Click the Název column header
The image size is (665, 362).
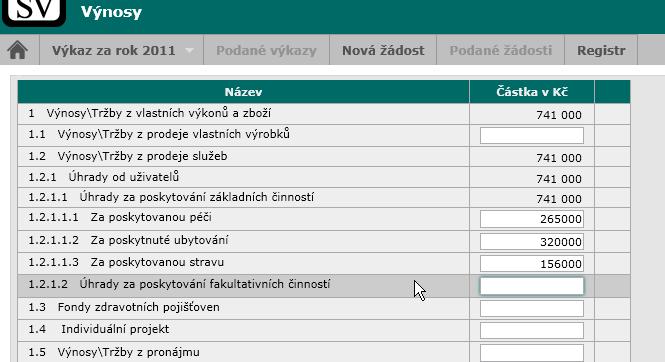243,92
